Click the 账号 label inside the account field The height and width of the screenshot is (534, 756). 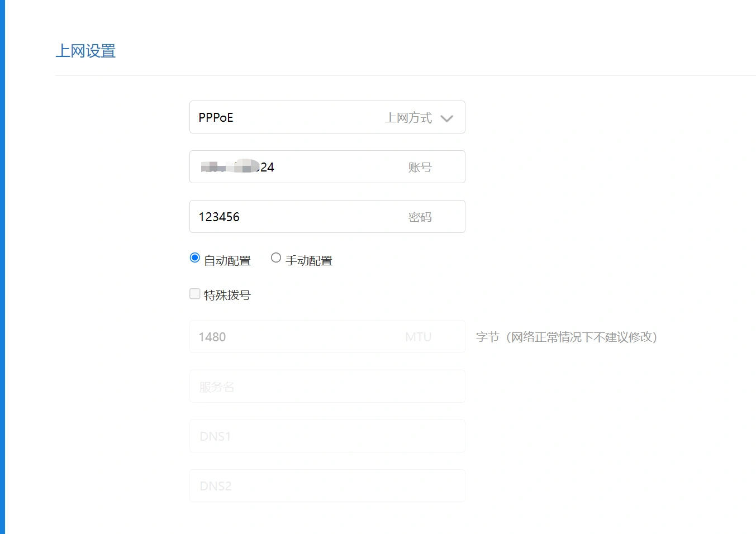click(420, 168)
